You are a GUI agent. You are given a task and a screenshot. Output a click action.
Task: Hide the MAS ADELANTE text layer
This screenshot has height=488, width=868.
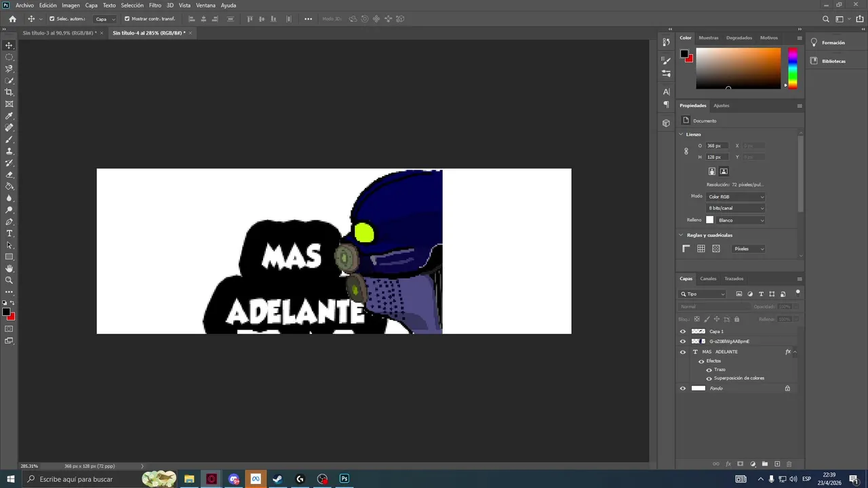(683, 352)
